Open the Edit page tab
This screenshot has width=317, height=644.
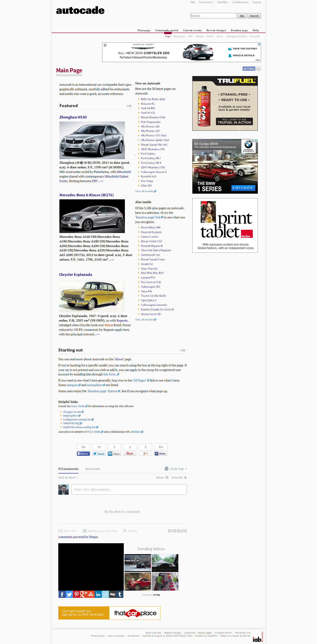coord(190,36)
